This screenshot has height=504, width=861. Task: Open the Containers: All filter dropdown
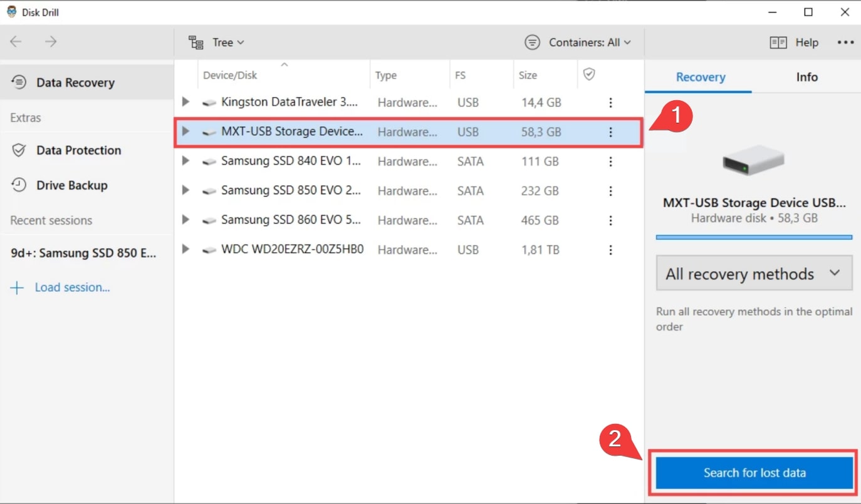[578, 43]
